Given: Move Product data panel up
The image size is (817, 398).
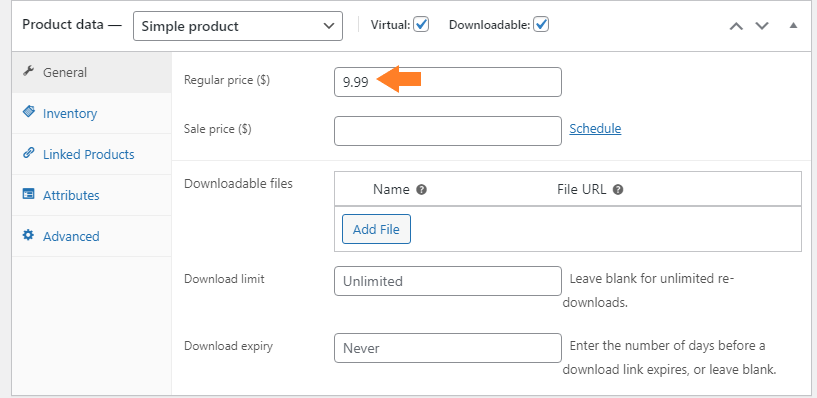Looking at the screenshot, I should (x=736, y=26).
